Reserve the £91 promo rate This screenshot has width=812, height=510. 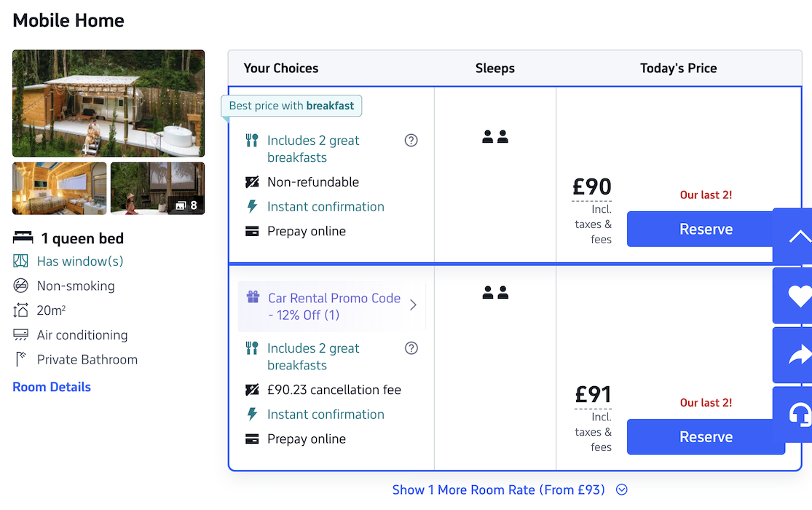705,436
